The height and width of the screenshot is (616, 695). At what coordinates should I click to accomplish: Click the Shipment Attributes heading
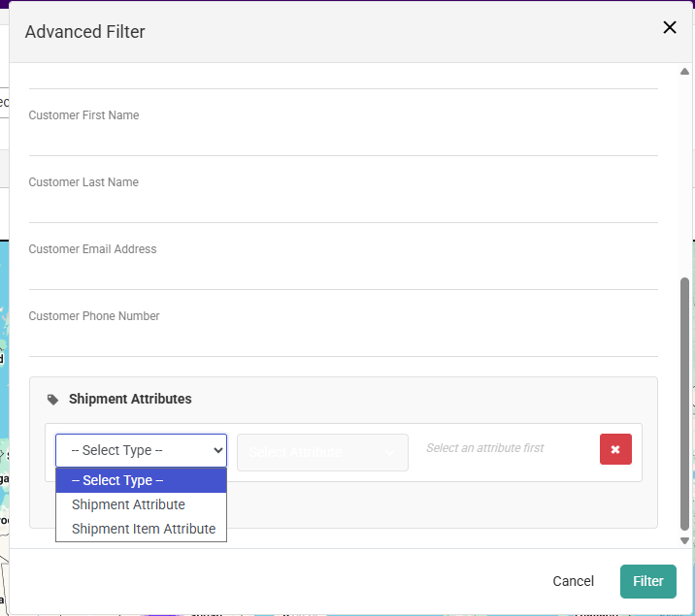tap(130, 399)
